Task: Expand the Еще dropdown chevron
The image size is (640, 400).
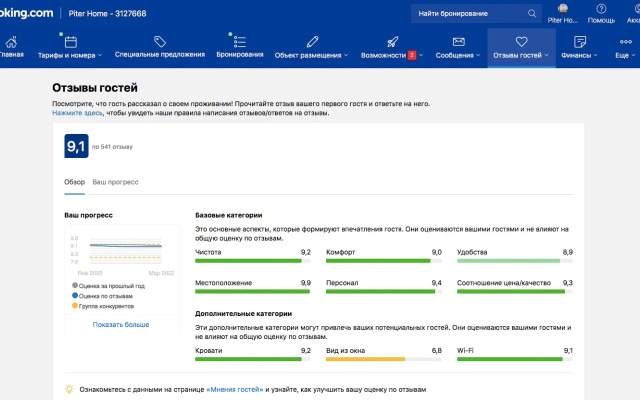Action: [633, 56]
